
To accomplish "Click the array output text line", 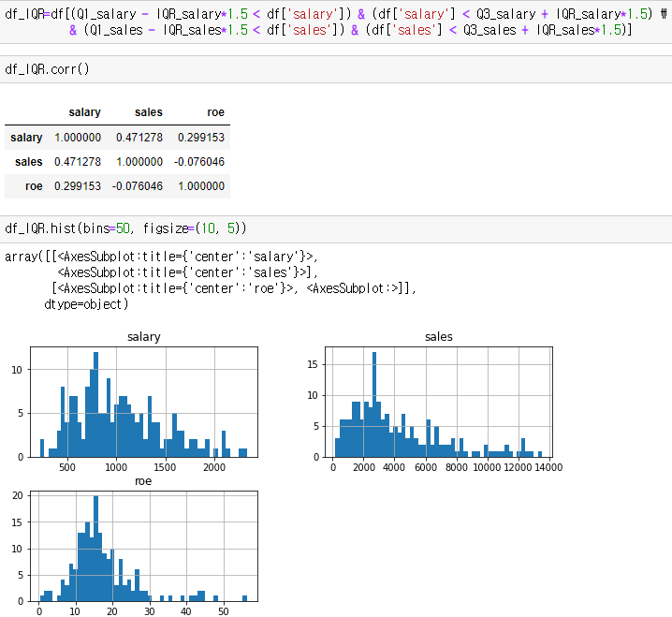I will 161,257.
